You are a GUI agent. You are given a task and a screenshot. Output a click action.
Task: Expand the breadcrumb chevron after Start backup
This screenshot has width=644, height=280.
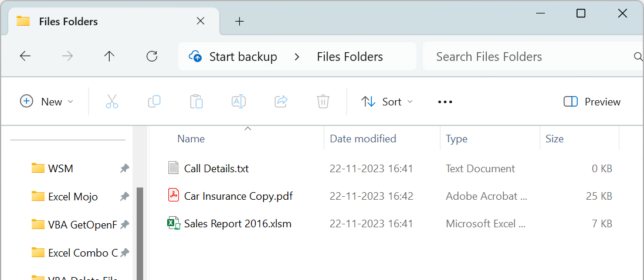coord(297,57)
